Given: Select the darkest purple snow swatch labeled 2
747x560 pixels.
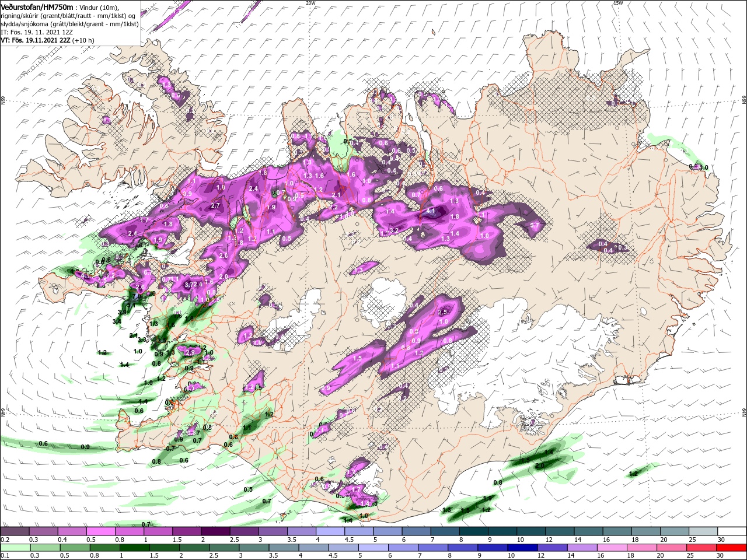Looking at the screenshot, I should tap(215, 531).
